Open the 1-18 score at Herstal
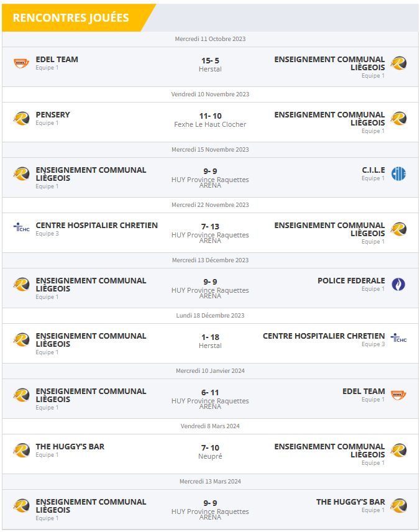This screenshot has height=532, width=420. pos(210,337)
